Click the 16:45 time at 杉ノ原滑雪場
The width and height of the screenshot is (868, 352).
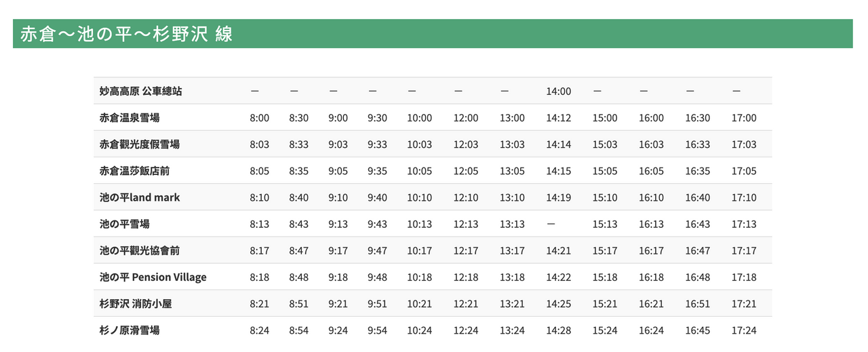[698, 330]
